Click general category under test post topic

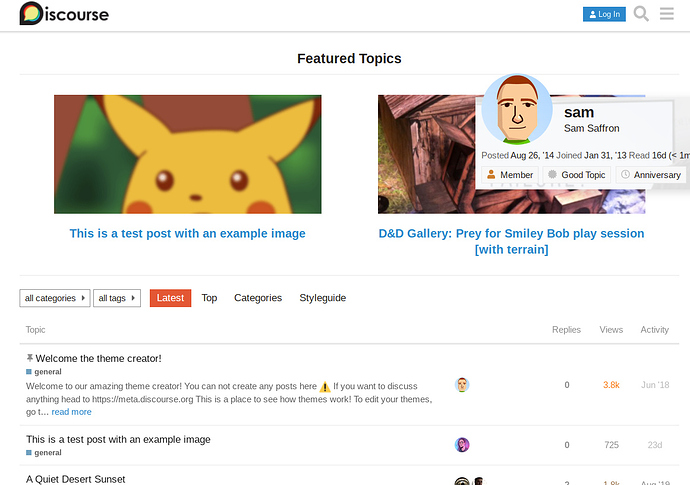[44, 453]
